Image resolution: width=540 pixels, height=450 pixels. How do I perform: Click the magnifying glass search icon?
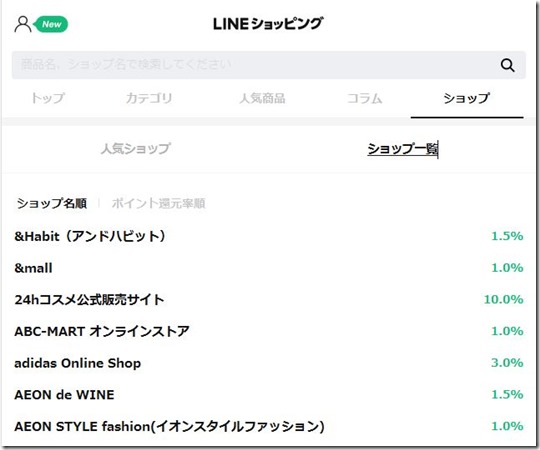point(507,65)
